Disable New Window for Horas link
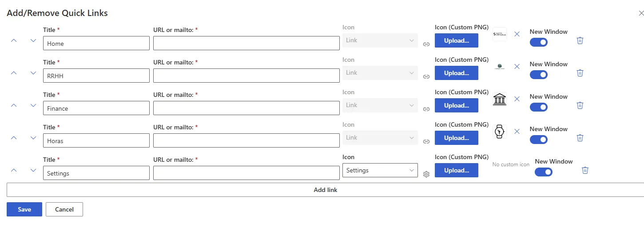Screen dimensions: 644x240 coord(538,140)
